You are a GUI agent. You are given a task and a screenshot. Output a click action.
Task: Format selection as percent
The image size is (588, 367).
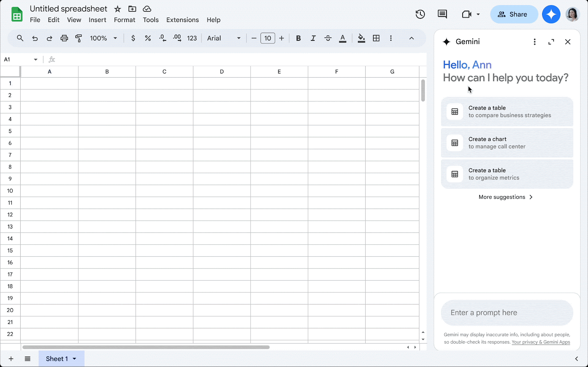(148, 38)
